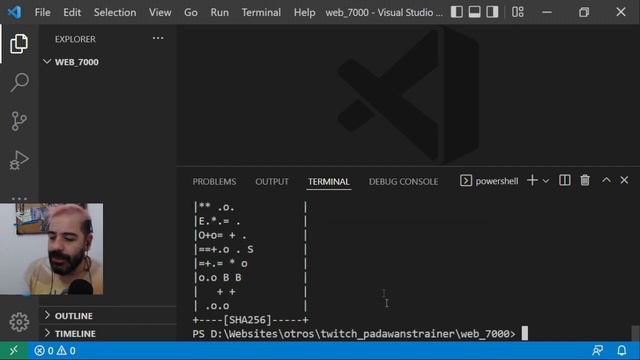
Task: Split the terminal
Action: tap(564, 180)
